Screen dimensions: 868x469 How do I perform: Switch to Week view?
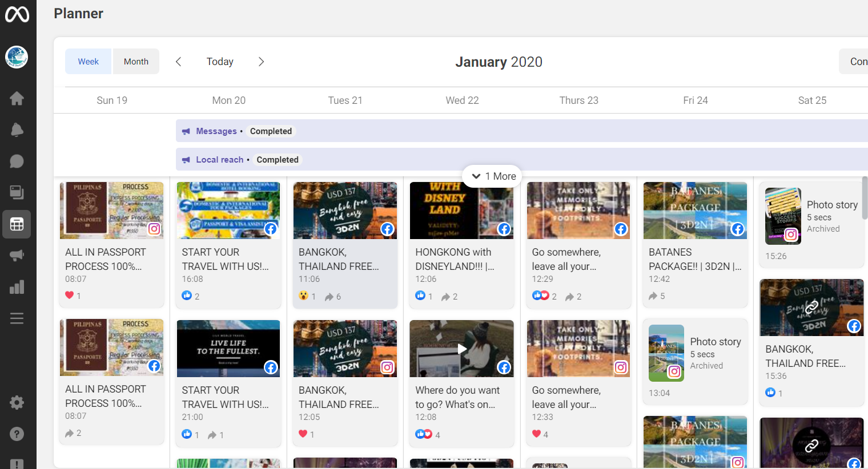point(89,62)
